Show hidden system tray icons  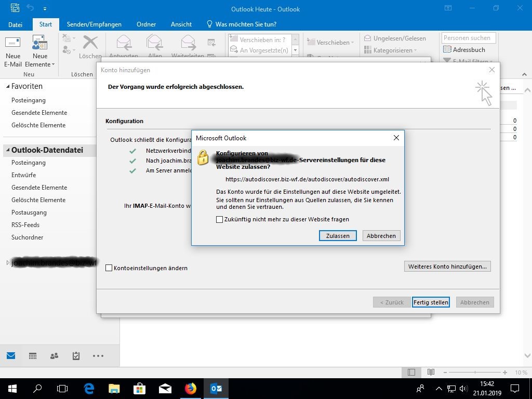[x=438, y=389]
